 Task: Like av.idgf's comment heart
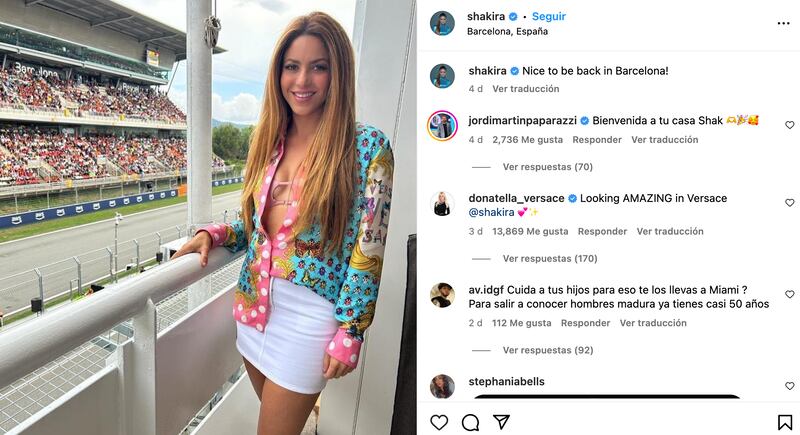point(790,294)
